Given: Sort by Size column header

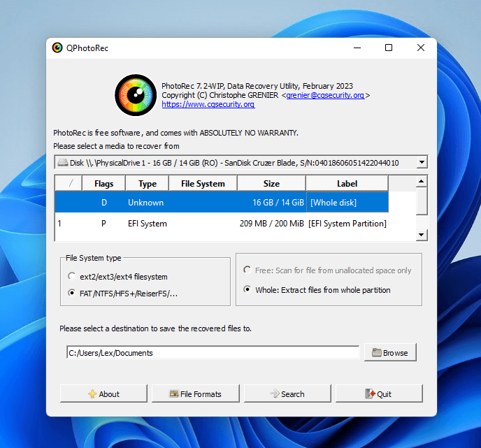Looking at the screenshot, I should point(271,183).
